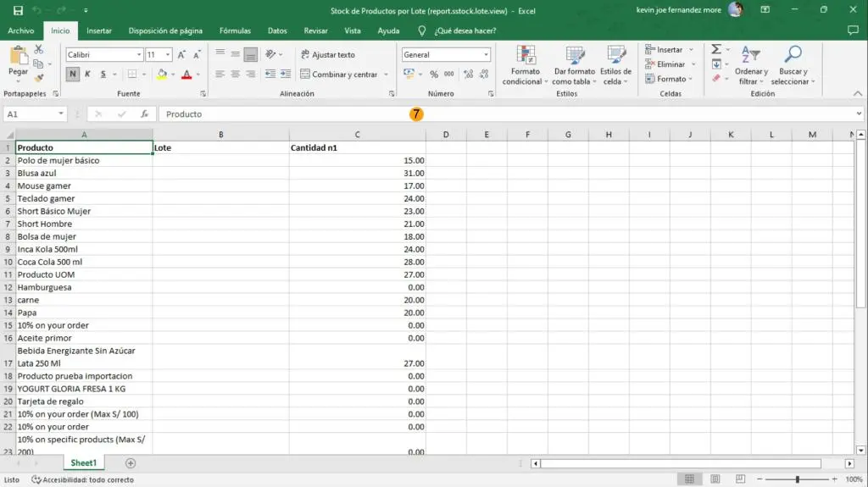Expand the General number format dropdown
This screenshot has height=487, width=868.
[x=486, y=54]
